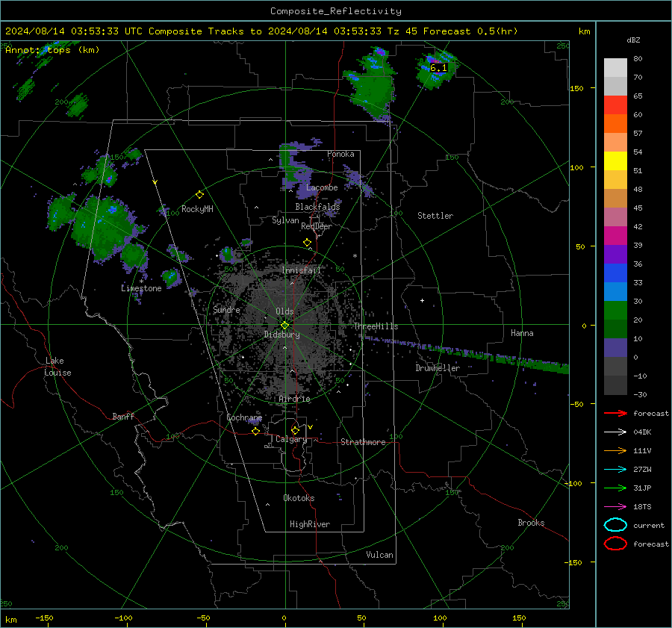Click the white 04DK arrow icon
Image resolution: width=672 pixels, height=628 pixels.
615,432
